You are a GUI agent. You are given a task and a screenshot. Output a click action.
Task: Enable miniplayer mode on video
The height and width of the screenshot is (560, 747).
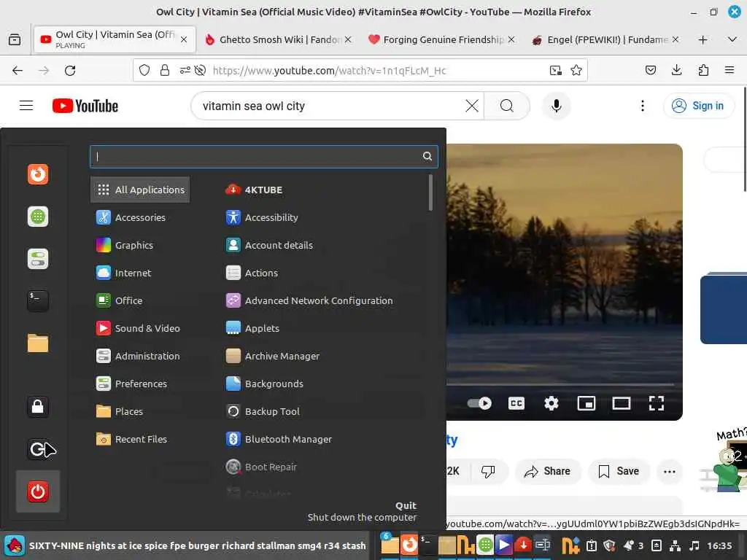(x=586, y=403)
